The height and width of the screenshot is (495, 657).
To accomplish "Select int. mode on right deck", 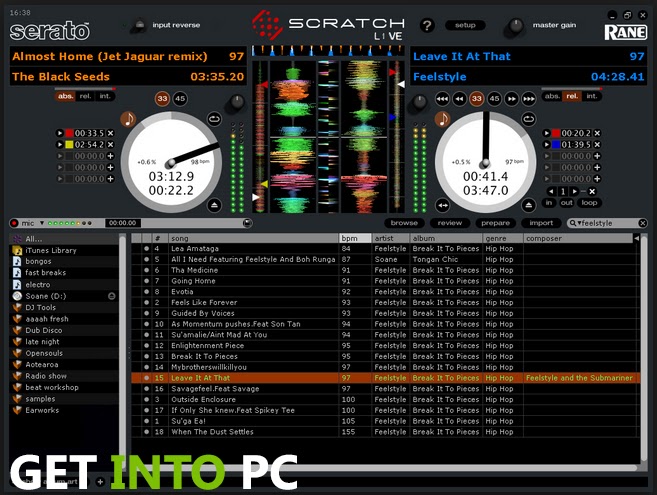I will (591, 96).
